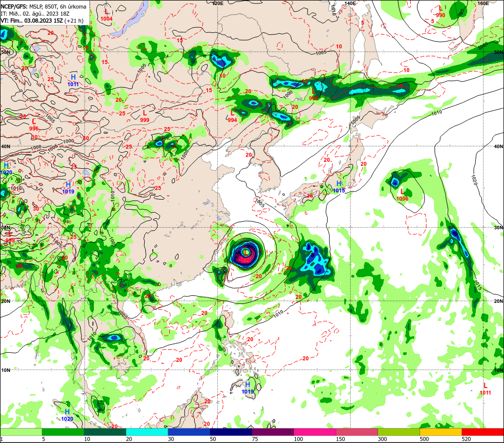Select the 'L 996' low pressure label
The height and width of the screenshot is (443, 504).
coord(34,124)
